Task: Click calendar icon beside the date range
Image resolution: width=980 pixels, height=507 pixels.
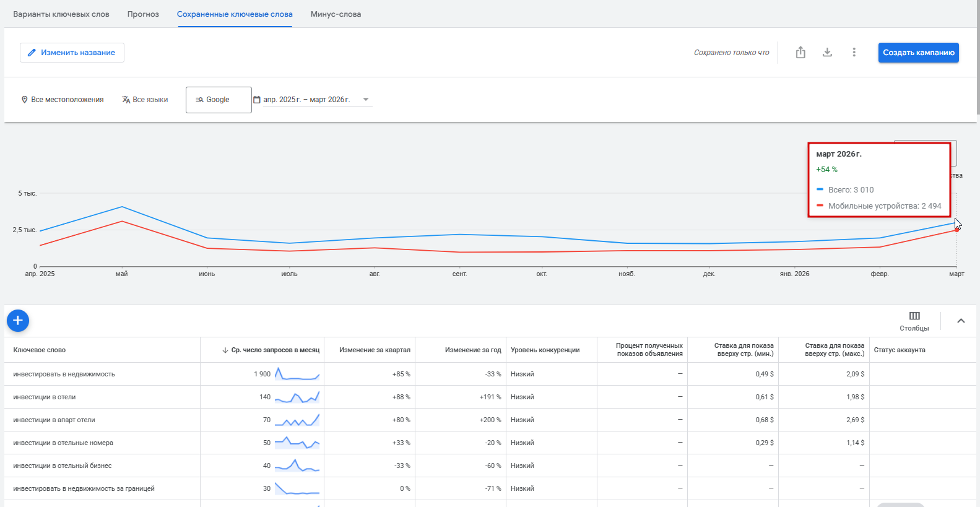Action: coord(257,100)
